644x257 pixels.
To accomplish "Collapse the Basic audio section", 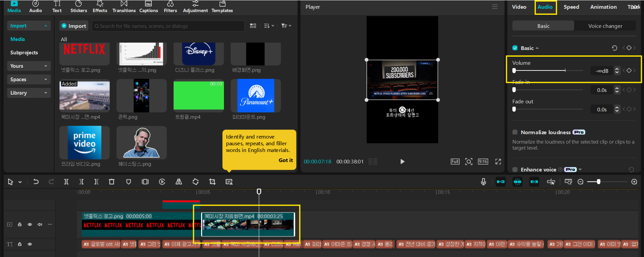I will point(537,48).
